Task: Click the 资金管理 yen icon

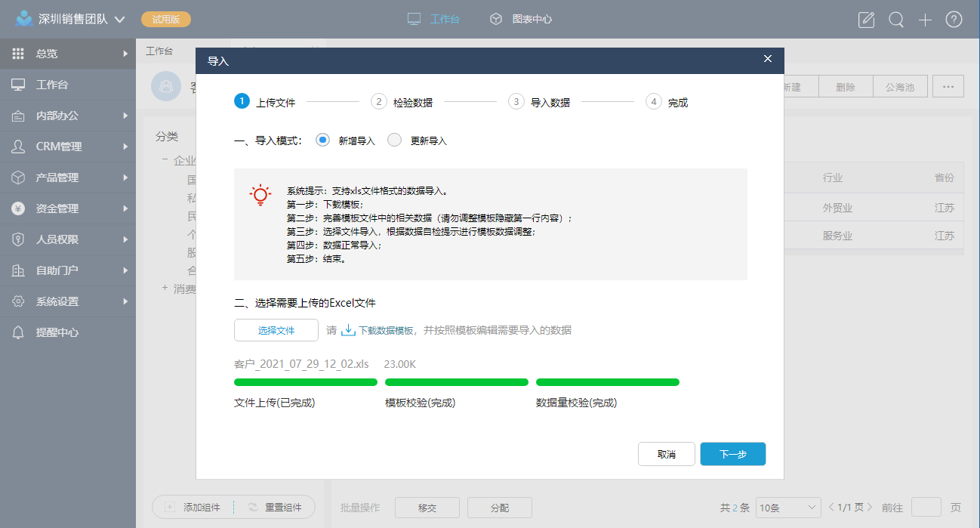Action: [18, 208]
